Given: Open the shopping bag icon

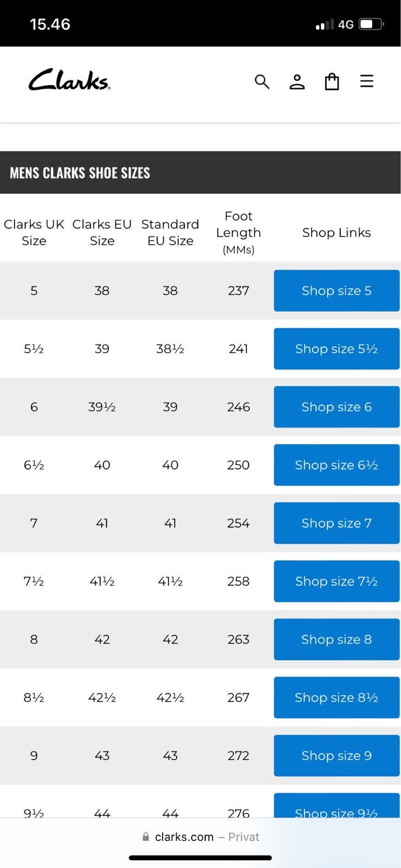Looking at the screenshot, I should click(332, 82).
